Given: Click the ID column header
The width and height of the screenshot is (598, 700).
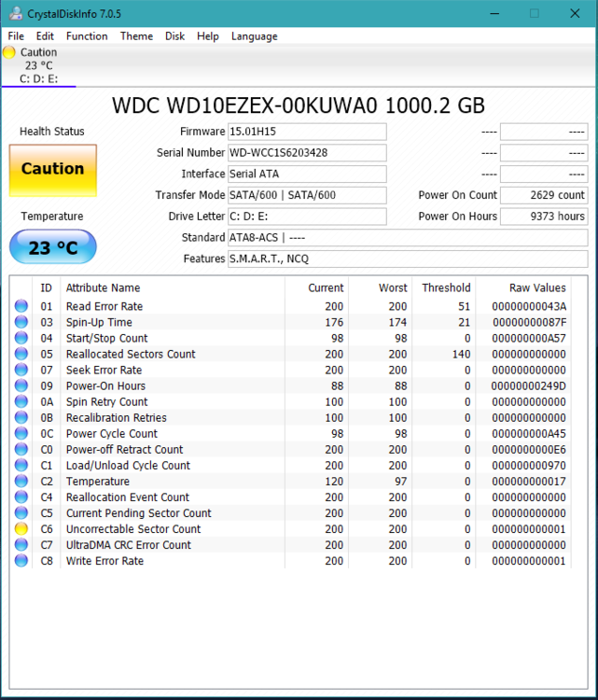Looking at the screenshot, I should [x=47, y=288].
